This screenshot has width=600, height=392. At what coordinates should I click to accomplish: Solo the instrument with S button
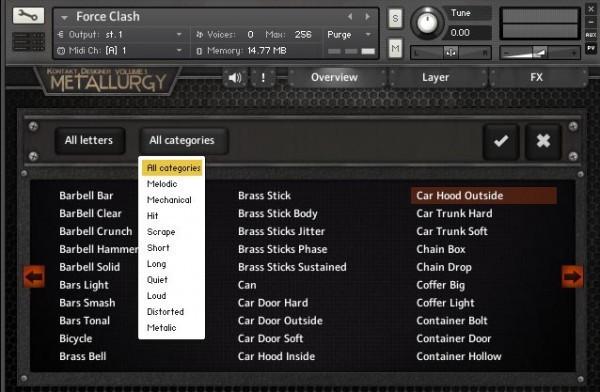pyautogui.click(x=395, y=18)
